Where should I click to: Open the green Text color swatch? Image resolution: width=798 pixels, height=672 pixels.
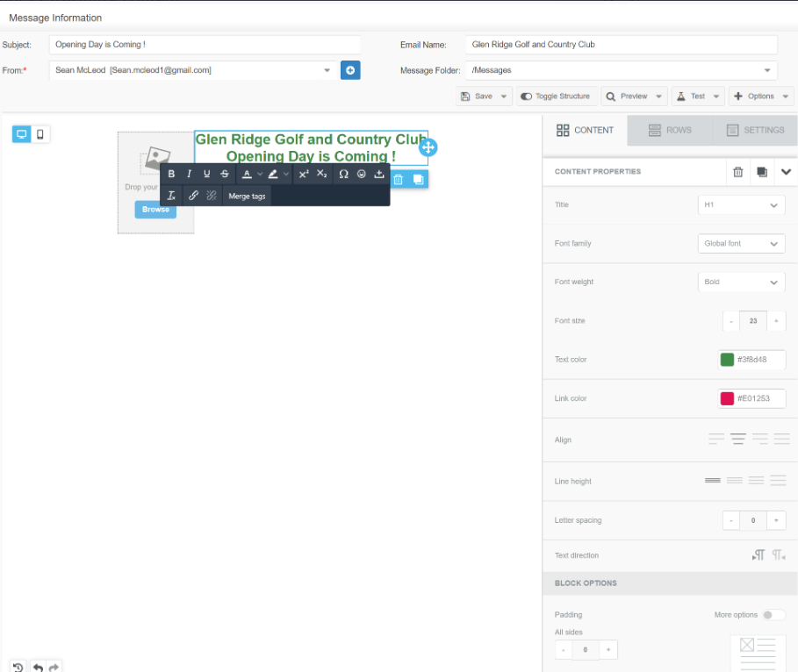(x=727, y=360)
